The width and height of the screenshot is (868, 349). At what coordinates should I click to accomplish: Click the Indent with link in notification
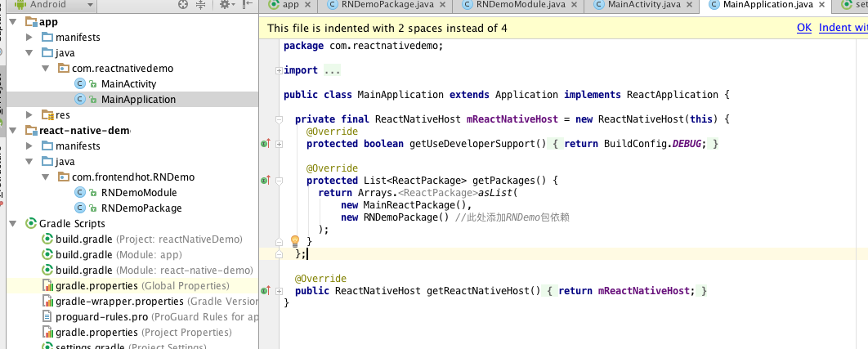pos(842,28)
